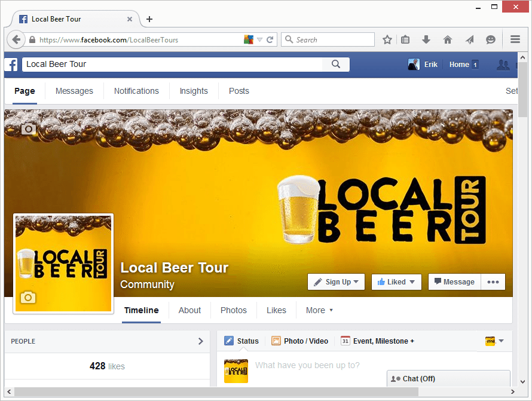
Task: Click the lock icon in the address bar
Action: [32, 39]
